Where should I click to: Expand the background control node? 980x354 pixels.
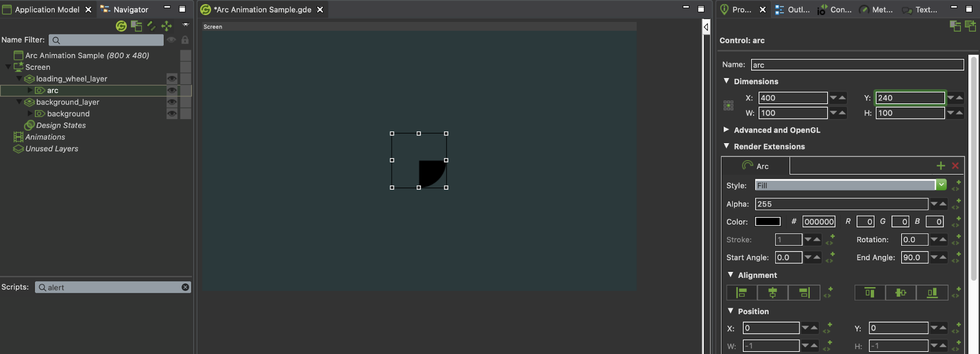tap(30, 114)
